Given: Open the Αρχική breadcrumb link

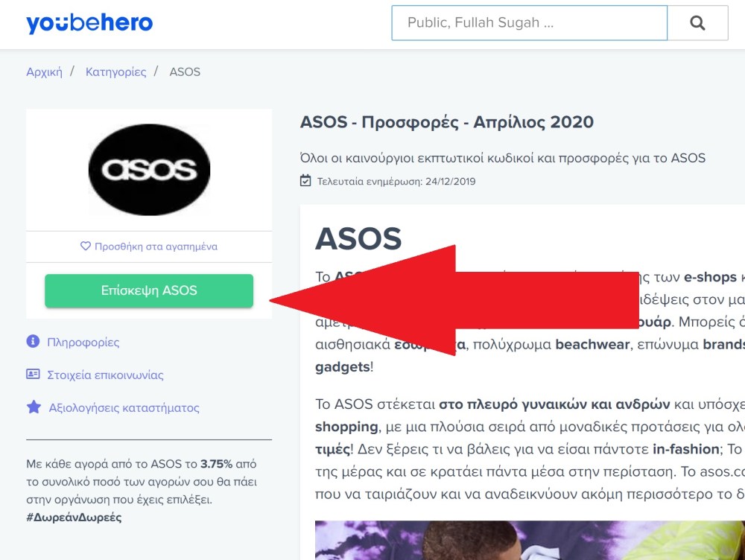Looking at the screenshot, I should [44, 72].
